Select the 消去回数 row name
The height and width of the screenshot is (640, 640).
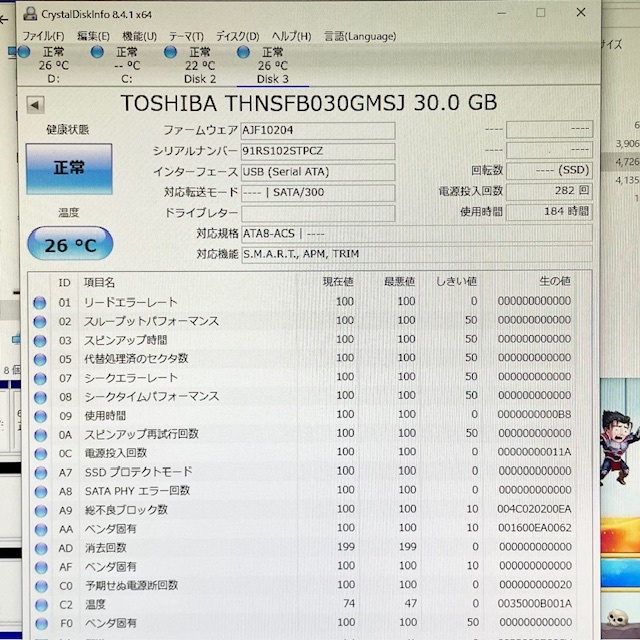pyautogui.click(x=106, y=548)
